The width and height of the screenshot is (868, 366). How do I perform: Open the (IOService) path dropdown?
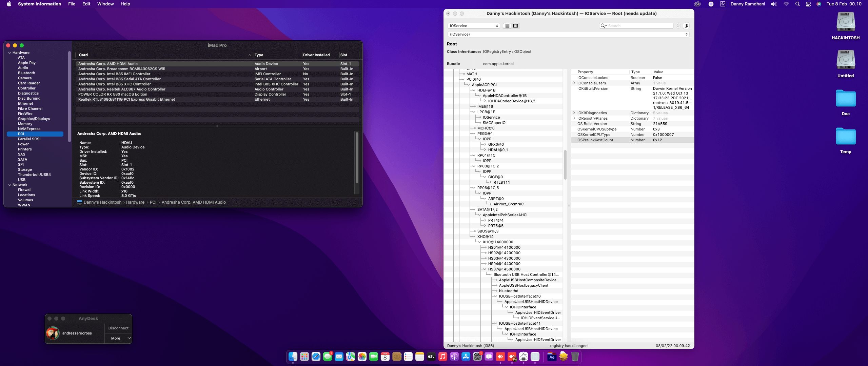(x=569, y=34)
